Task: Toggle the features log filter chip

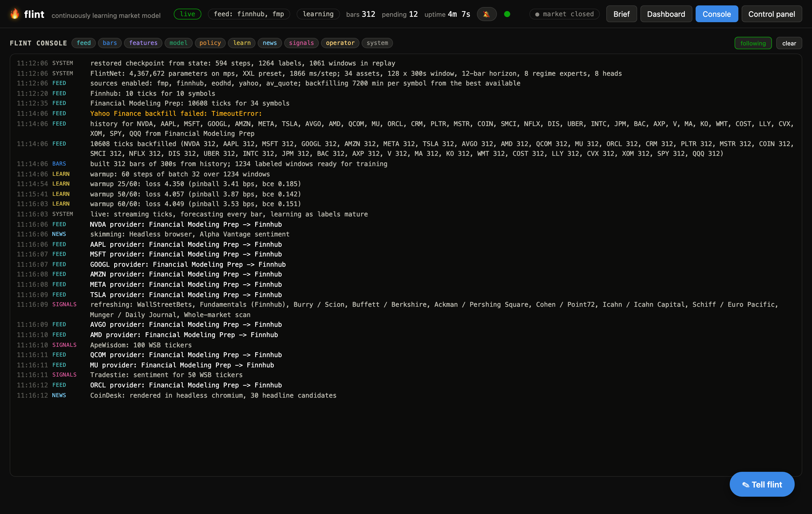Action: [x=143, y=43]
